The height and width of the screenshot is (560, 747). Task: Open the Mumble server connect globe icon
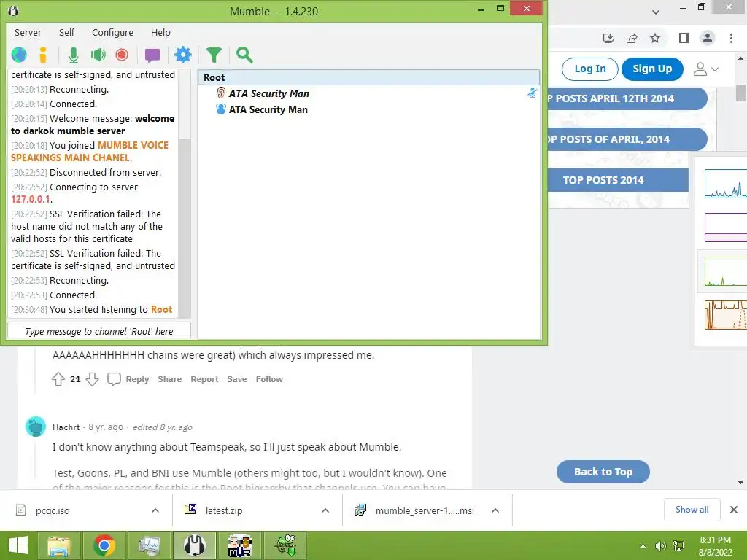click(x=19, y=55)
